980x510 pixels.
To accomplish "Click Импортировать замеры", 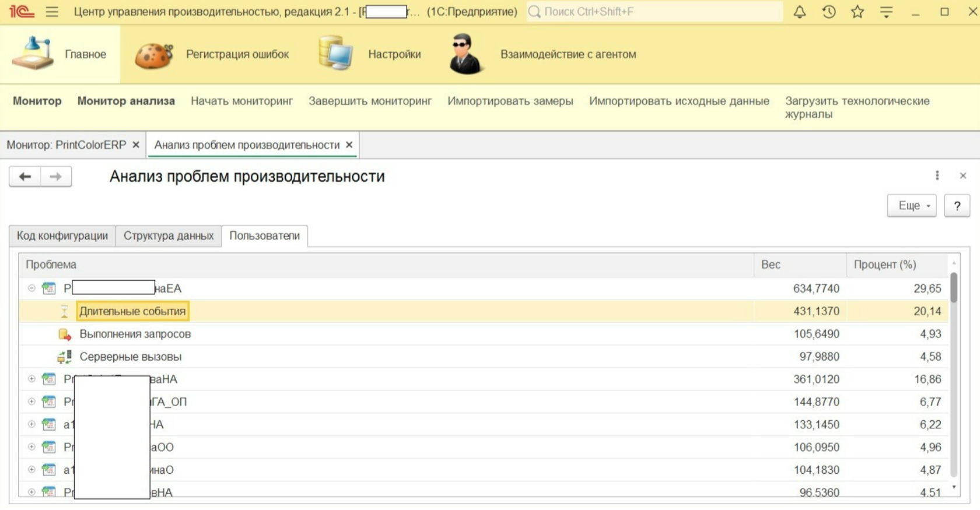I will point(510,101).
